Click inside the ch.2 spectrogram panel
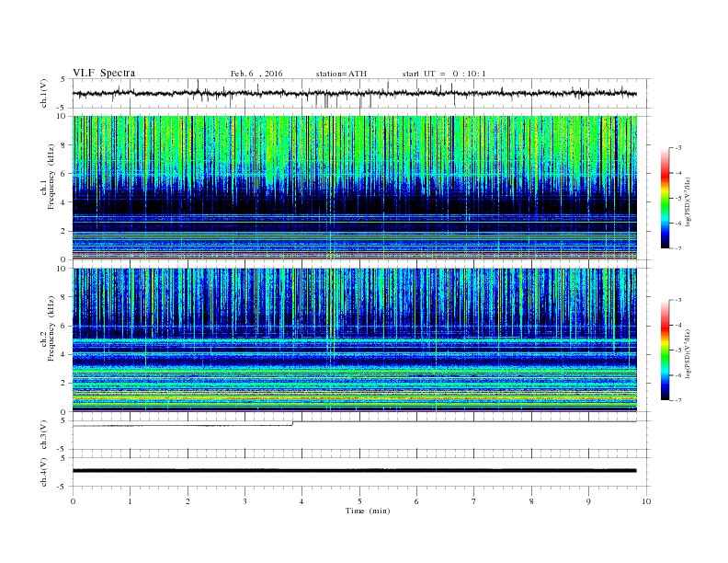This screenshot has height=563, width=728. tap(355, 340)
